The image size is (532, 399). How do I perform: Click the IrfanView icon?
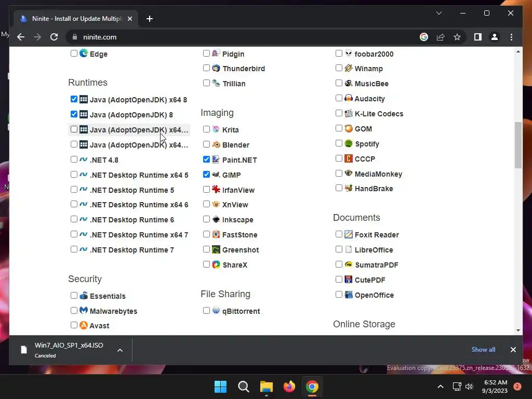click(x=216, y=189)
